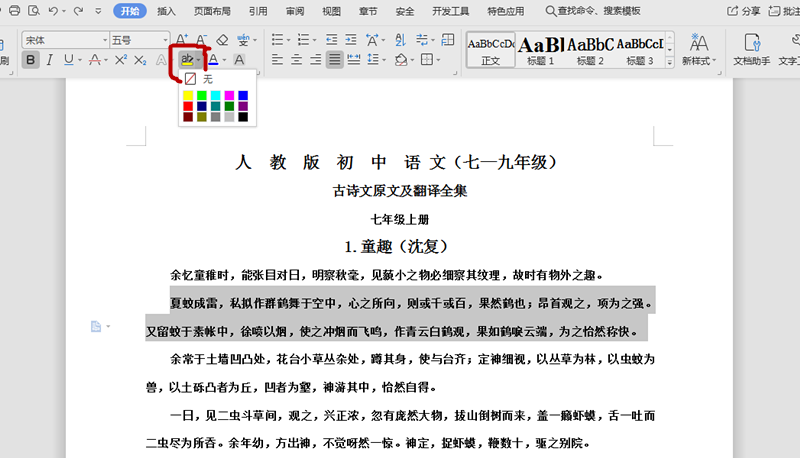Switch to the 引用 tab
Screen dimensions: 800x458
point(258,11)
